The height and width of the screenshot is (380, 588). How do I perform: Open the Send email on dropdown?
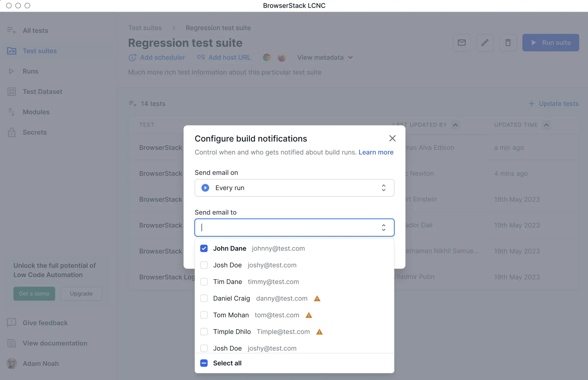point(294,188)
